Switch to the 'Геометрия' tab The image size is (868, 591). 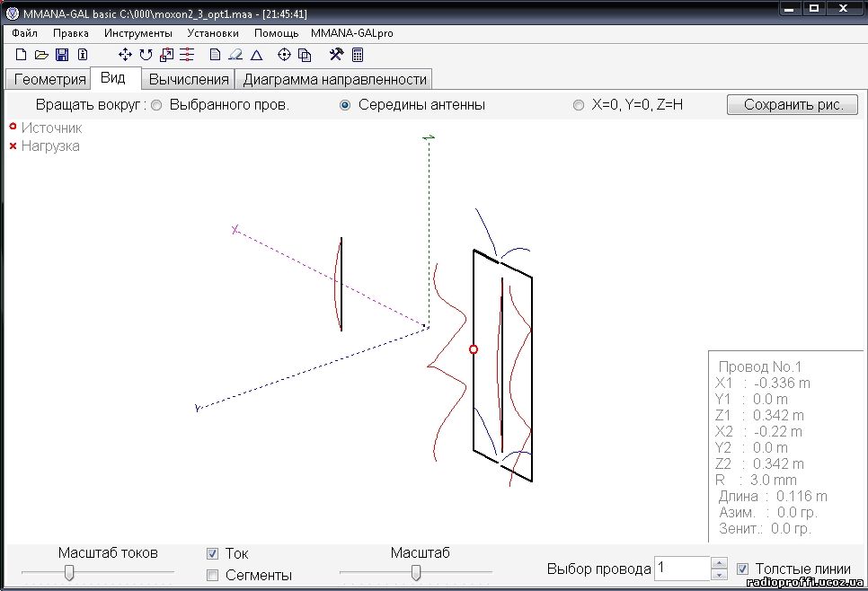[x=49, y=79]
